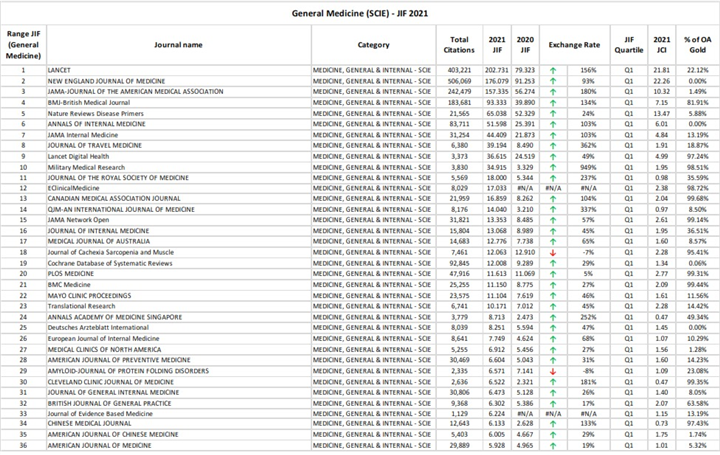Select the exchange rate value '-7%'
This screenshot has width=720, height=455.
(588, 253)
